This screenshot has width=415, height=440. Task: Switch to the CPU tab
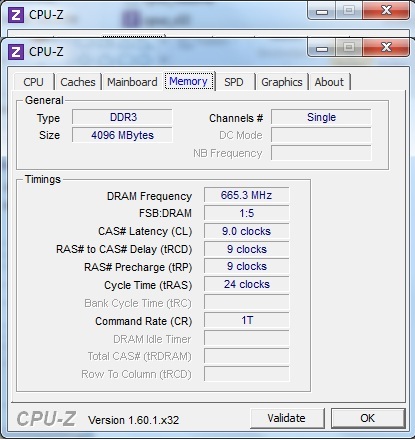click(x=34, y=82)
